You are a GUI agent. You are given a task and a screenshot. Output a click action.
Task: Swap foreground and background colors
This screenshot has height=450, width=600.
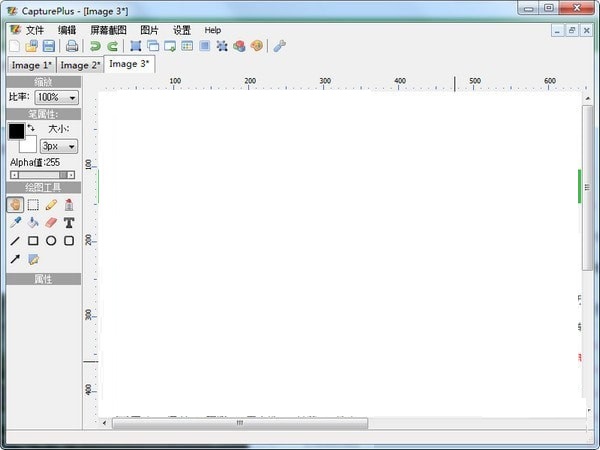tap(31, 128)
